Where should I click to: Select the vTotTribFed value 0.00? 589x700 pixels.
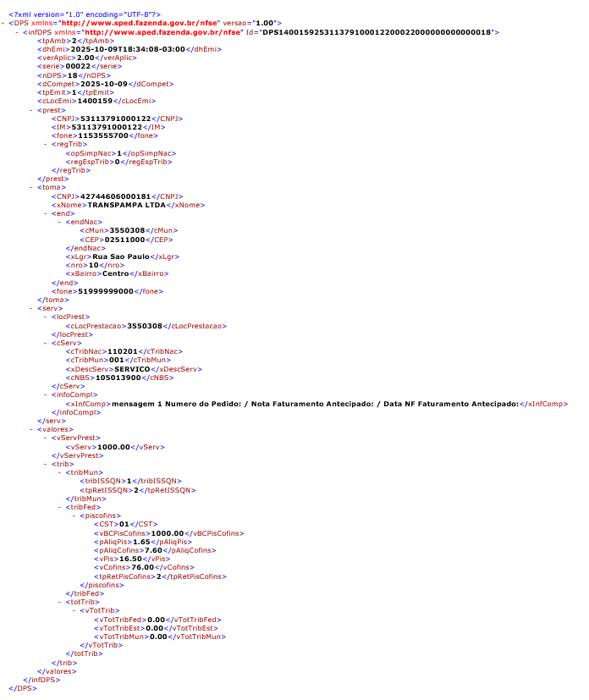157,620
